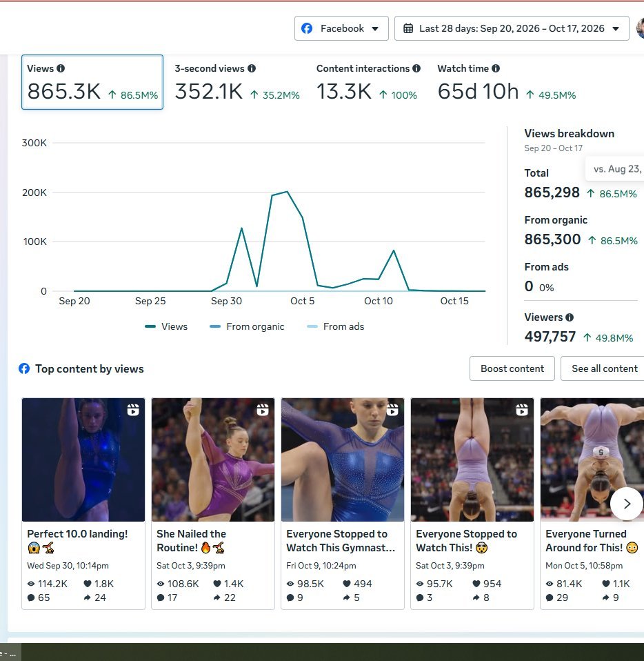Click the comment icon showing 65
The height and width of the screenshot is (661, 644).
[31, 598]
